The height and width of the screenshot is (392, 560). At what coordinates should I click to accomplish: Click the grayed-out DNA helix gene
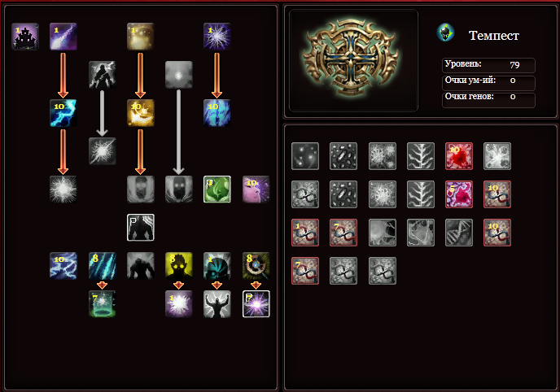coord(459,233)
